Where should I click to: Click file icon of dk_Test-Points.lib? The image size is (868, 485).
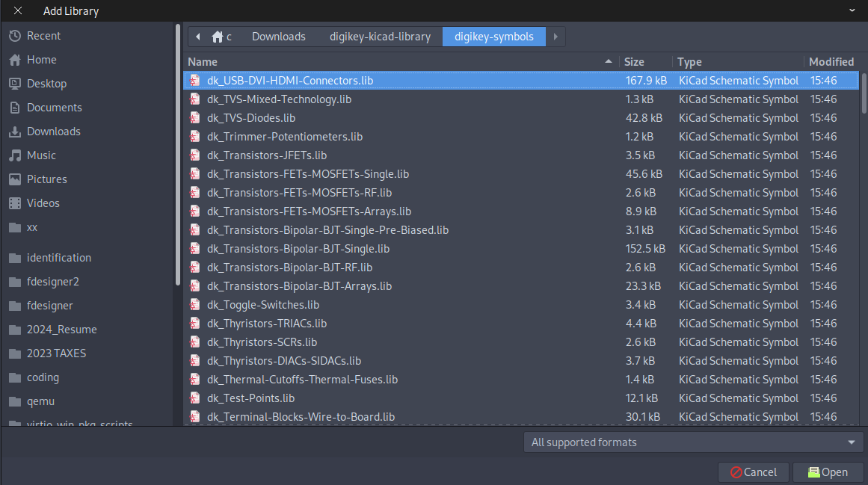[x=194, y=398]
